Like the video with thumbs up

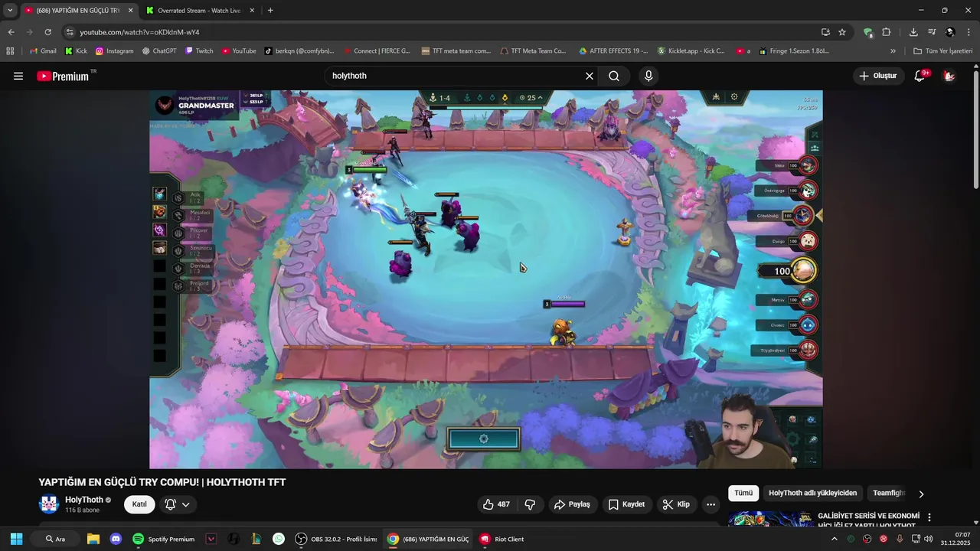click(x=496, y=504)
